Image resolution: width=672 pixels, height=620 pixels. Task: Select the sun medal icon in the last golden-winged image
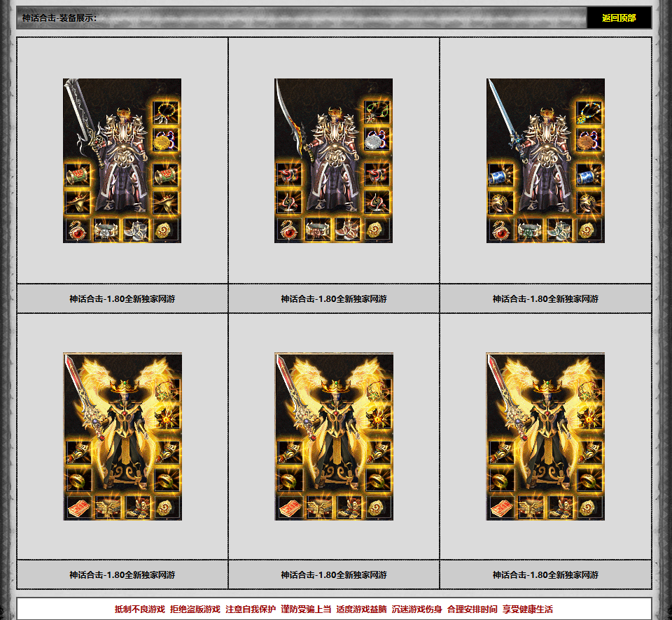coord(589,418)
